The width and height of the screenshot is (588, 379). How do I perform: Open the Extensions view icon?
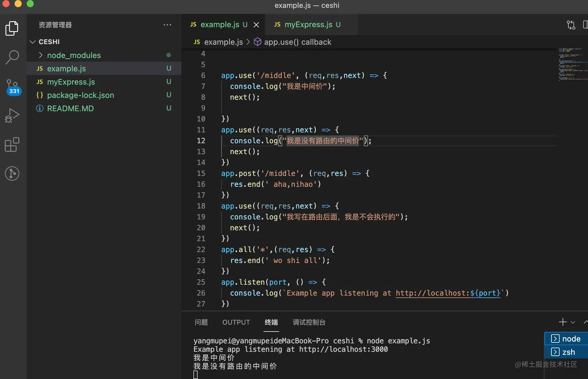[12, 144]
